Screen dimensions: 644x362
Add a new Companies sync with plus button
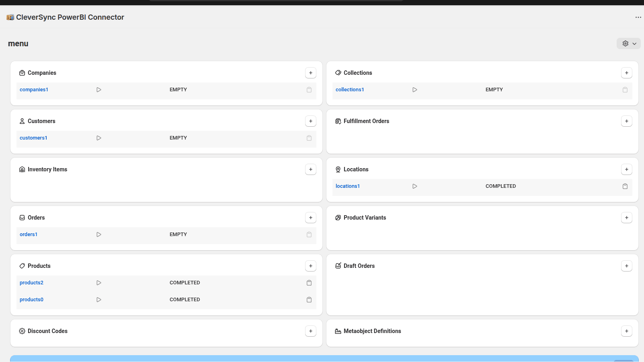(x=311, y=73)
